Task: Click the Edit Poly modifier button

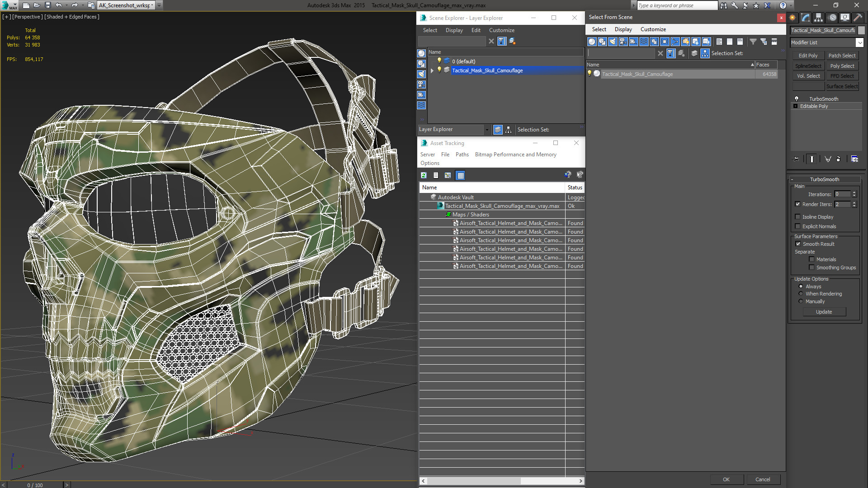Action: pyautogui.click(x=808, y=56)
